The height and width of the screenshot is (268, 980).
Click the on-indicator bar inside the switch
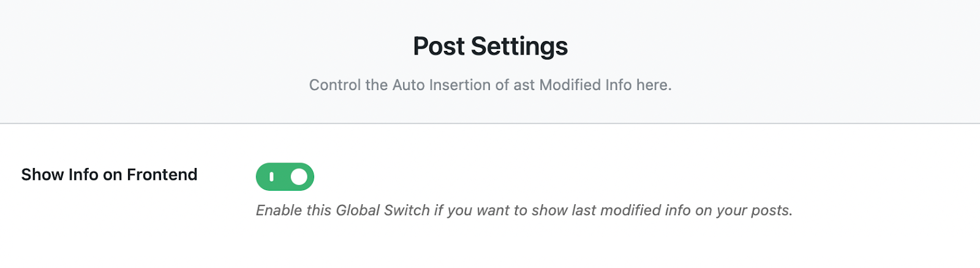pyautogui.click(x=271, y=177)
